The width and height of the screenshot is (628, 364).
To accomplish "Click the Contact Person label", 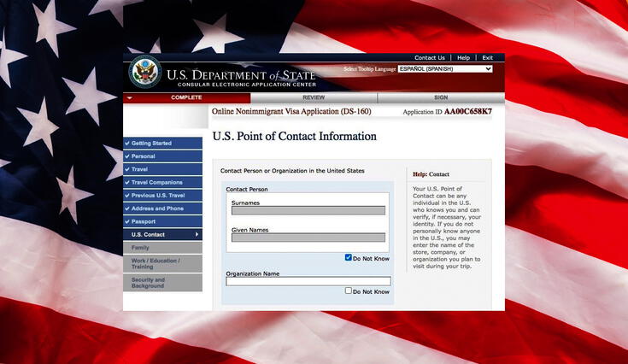I will 247,189.
